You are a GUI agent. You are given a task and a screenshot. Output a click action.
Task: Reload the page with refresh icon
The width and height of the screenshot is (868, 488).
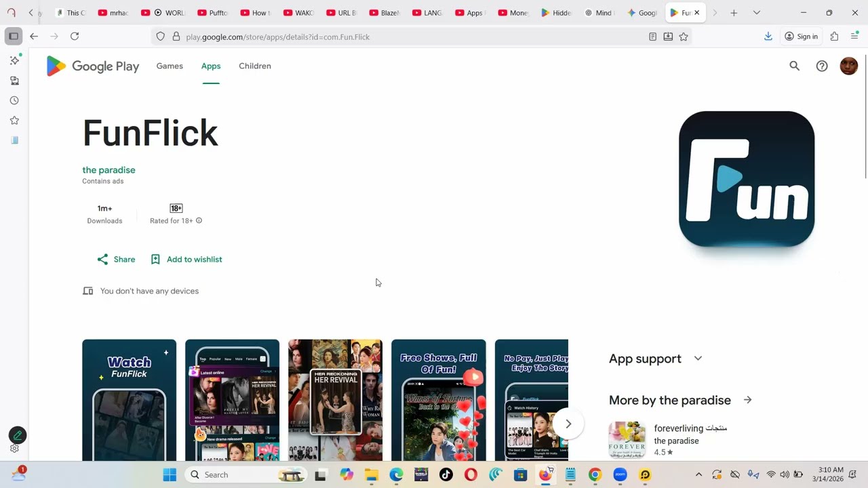[x=75, y=37]
